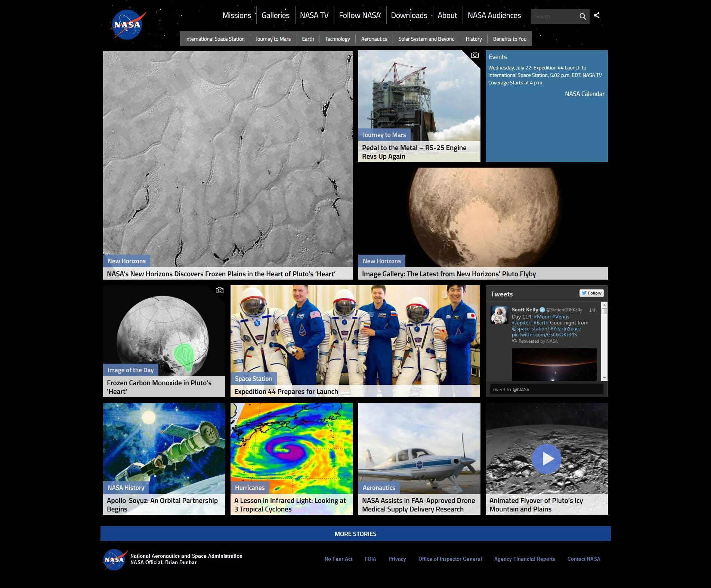
Task: Open the Frozen Plains in Pluto's Heart story
Action: (x=221, y=274)
